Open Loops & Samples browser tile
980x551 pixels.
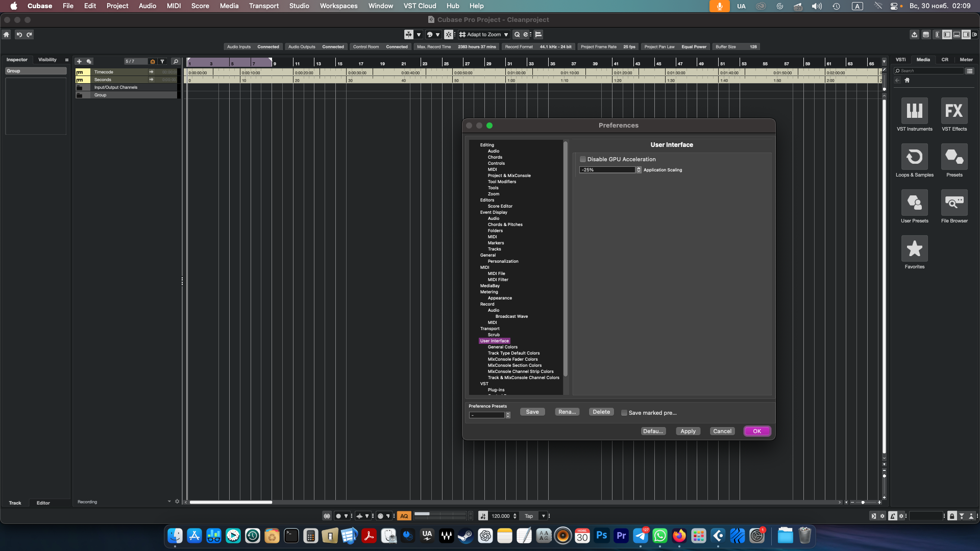tap(914, 157)
